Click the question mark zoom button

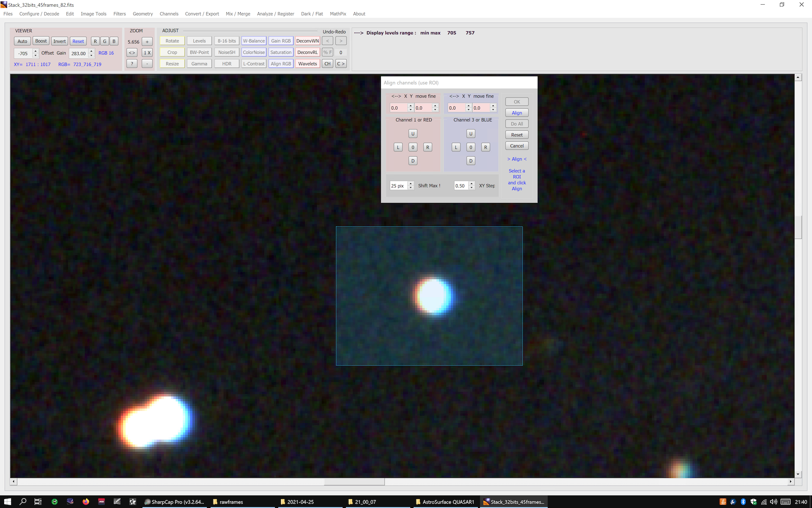click(132, 63)
